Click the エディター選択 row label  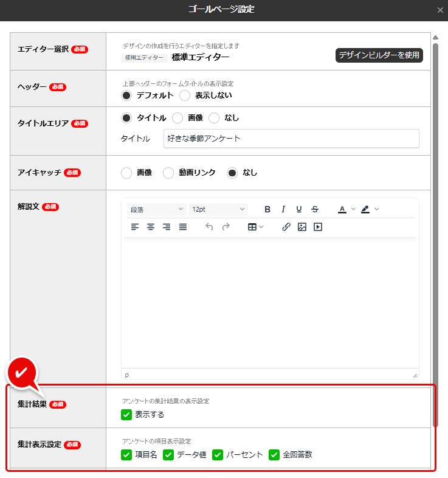click(x=43, y=49)
